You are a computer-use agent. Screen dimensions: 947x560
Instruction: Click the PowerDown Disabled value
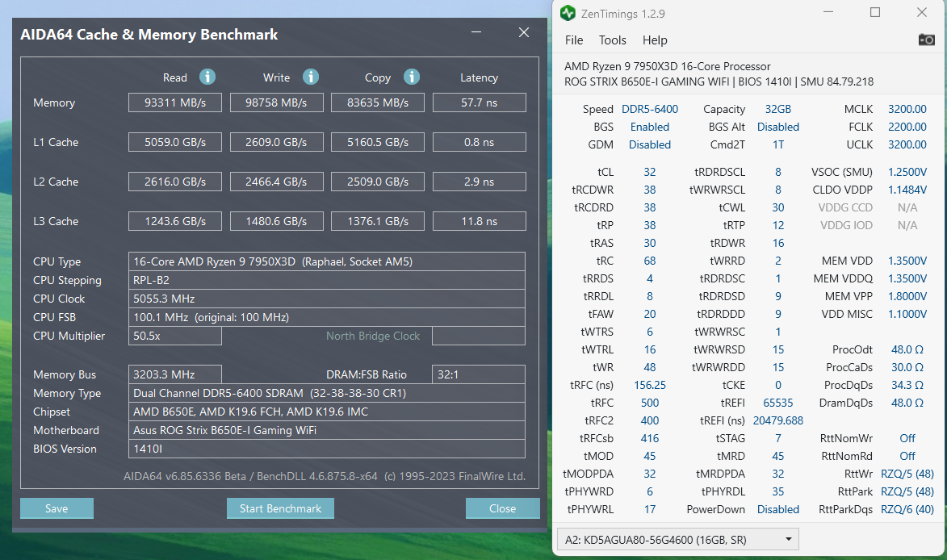[778, 509]
